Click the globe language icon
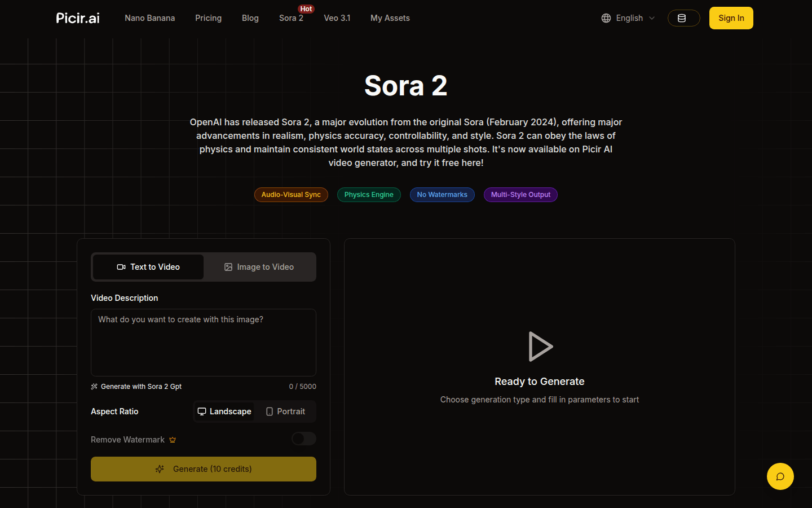This screenshot has width=812, height=508. (606, 18)
